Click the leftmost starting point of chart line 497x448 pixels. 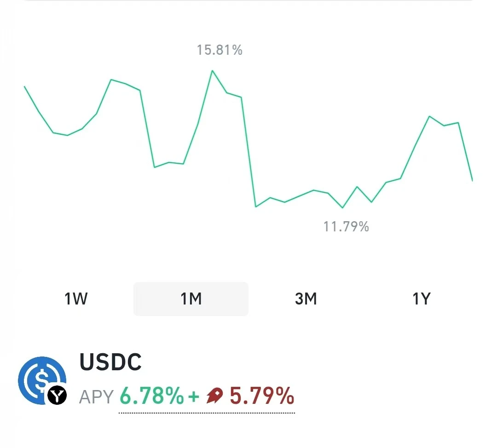pos(24,86)
